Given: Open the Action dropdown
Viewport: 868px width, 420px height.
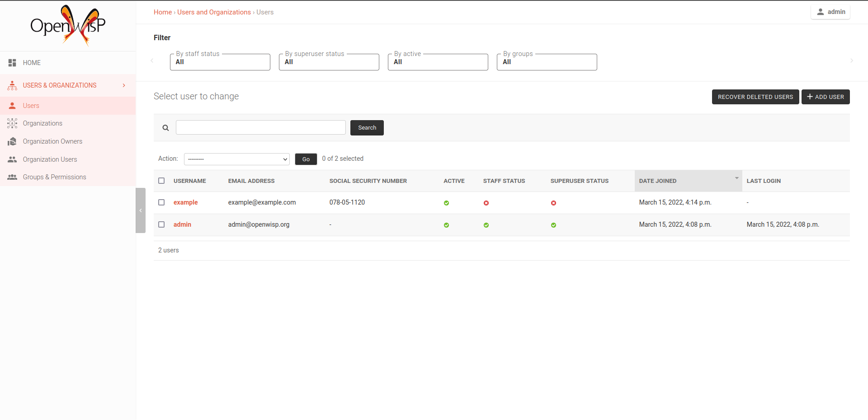Looking at the screenshot, I should 236,159.
